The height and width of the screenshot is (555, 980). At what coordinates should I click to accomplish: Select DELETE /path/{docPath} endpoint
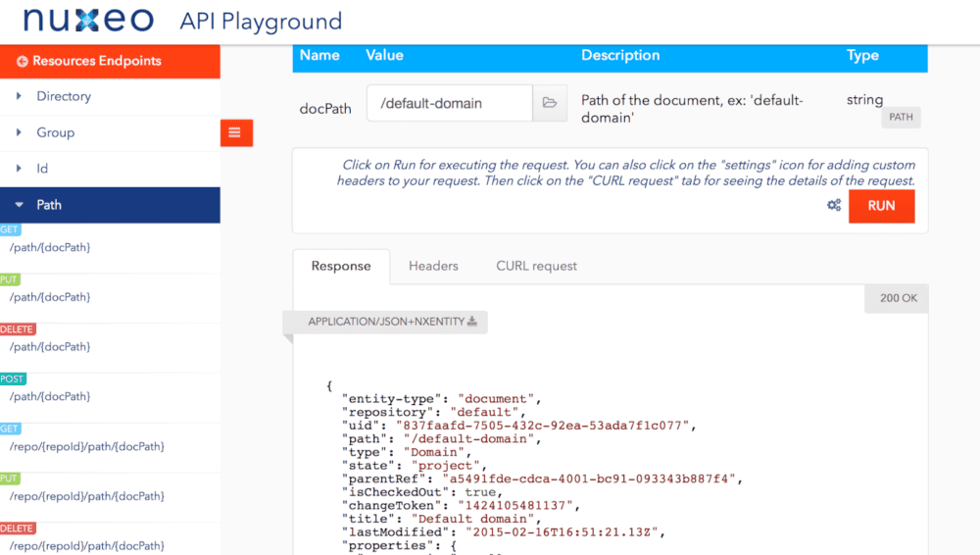click(49, 347)
